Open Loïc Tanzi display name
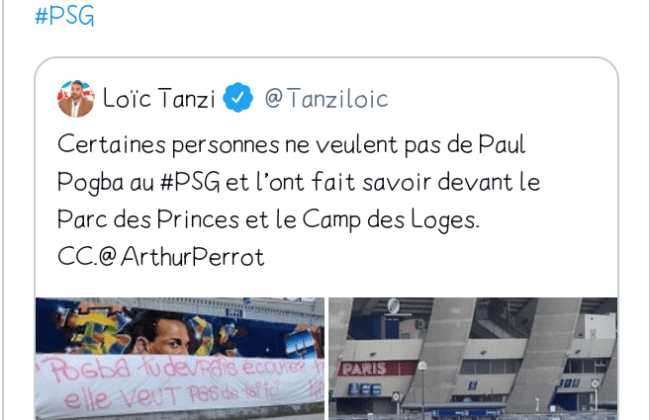650x420 pixels. point(159,99)
